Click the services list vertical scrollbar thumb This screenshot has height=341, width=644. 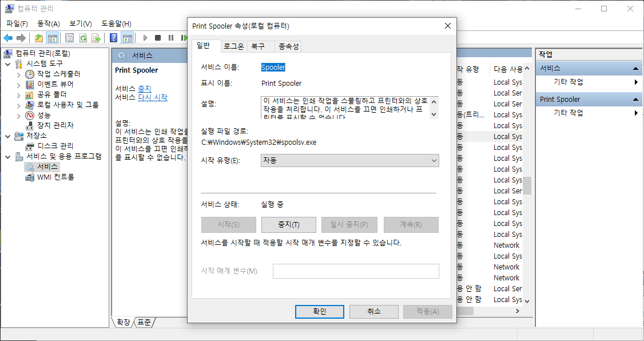527,185
